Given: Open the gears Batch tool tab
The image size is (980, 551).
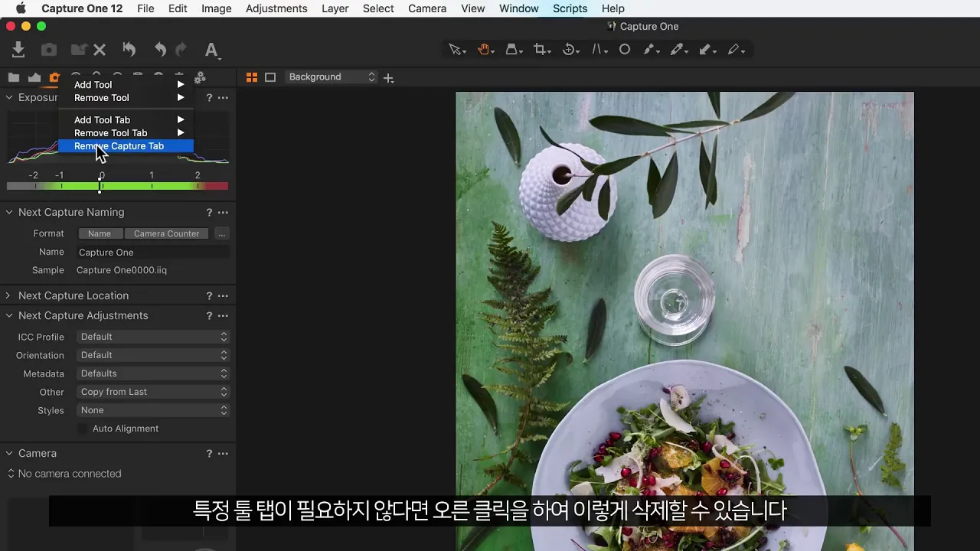Looking at the screenshot, I should 200,77.
